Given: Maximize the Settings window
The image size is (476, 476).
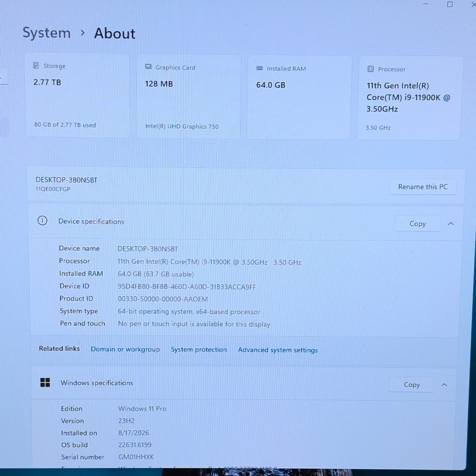Looking at the screenshot, I should coord(450,4).
